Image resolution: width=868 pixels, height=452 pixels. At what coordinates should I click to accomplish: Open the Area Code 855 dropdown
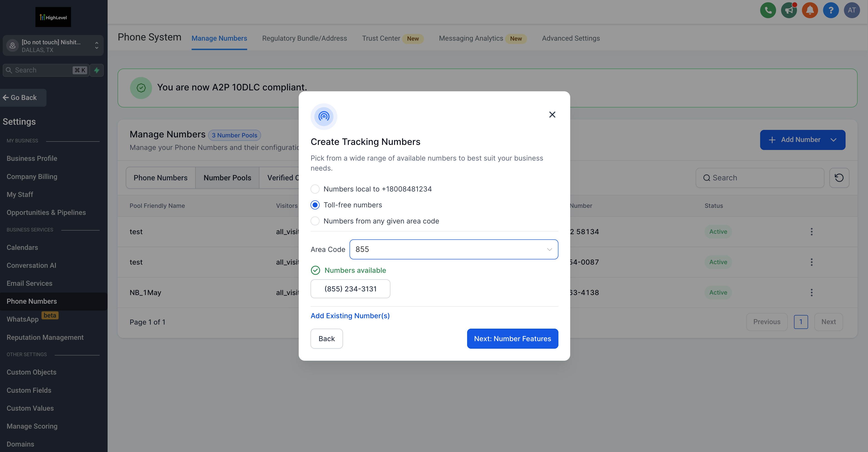point(454,249)
